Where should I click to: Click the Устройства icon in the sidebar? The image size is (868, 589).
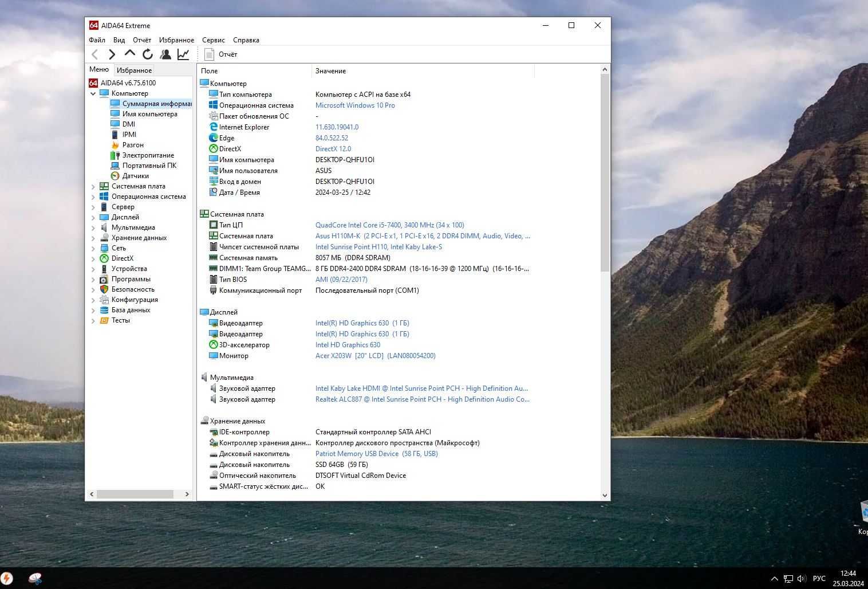[x=104, y=269]
